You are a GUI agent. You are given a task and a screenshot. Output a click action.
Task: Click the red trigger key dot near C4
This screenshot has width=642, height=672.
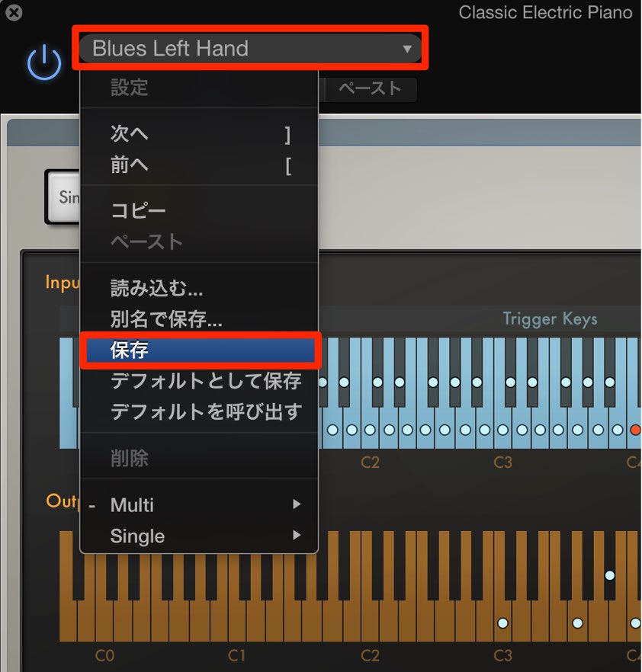636,430
